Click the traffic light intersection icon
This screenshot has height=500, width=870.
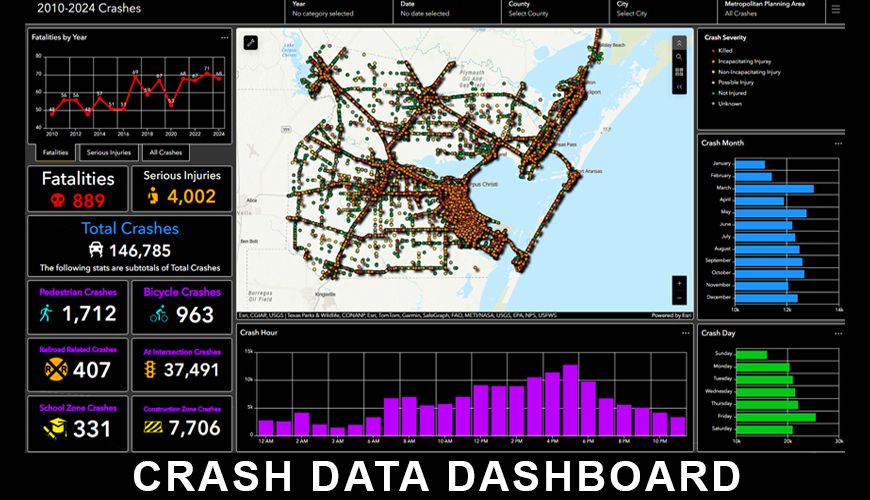[x=150, y=370]
